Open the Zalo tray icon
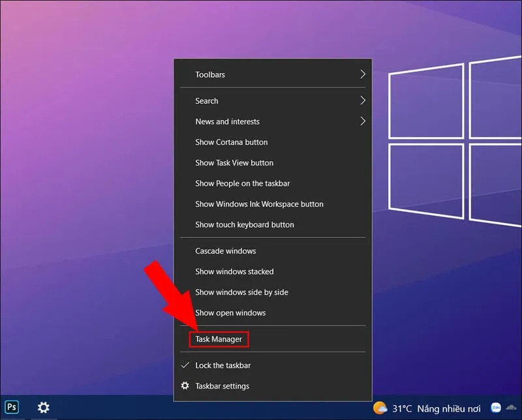Viewport: 522px width, 420px height. click(496, 408)
